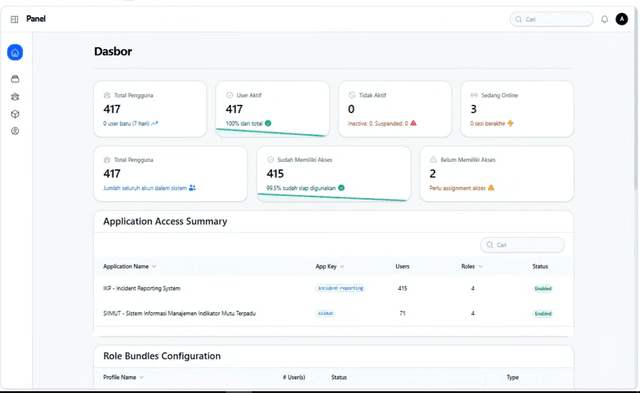This screenshot has height=393, width=640.
Task: Open the cube package sidebar icon
Action: (15, 114)
